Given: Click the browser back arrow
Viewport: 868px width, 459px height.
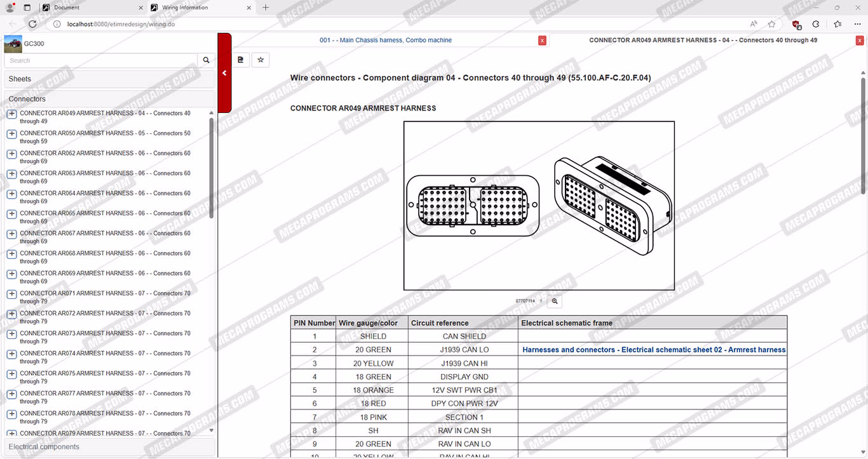Looking at the screenshot, I should pos(13,24).
